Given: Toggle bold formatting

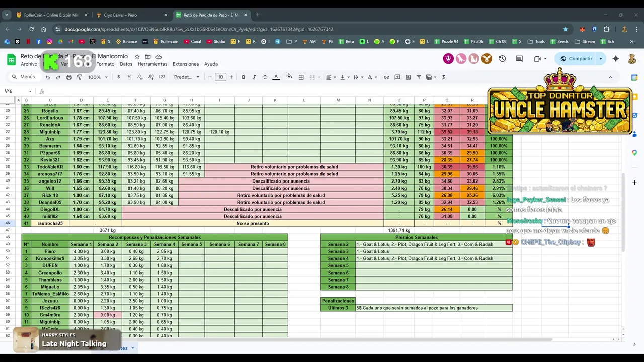Looking at the screenshot, I should coord(243,77).
